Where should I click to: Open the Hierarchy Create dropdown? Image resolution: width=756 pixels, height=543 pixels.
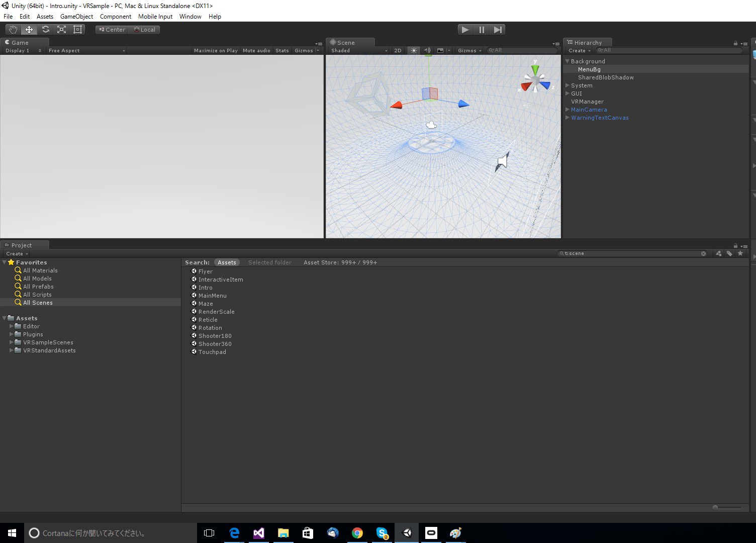580,51
